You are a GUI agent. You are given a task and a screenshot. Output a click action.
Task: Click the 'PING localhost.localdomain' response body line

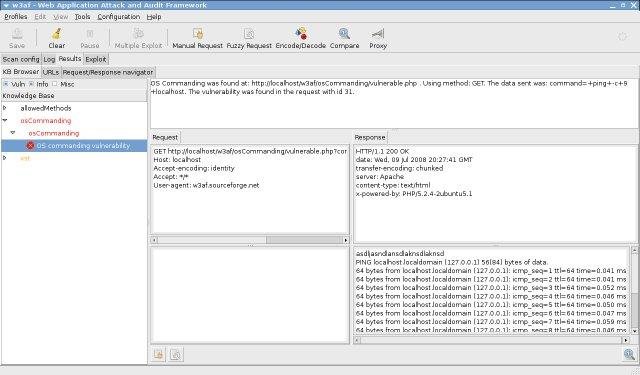(452, 262)
